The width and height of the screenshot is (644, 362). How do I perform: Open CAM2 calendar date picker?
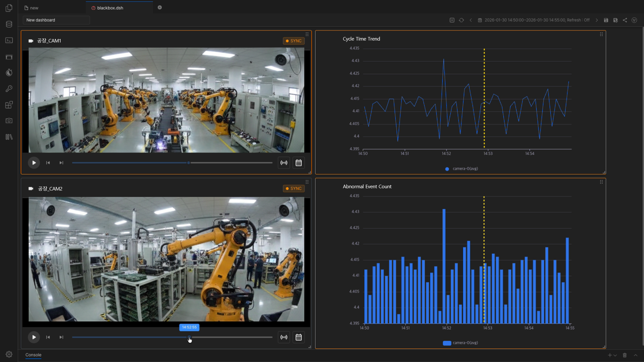coord(298,337)
